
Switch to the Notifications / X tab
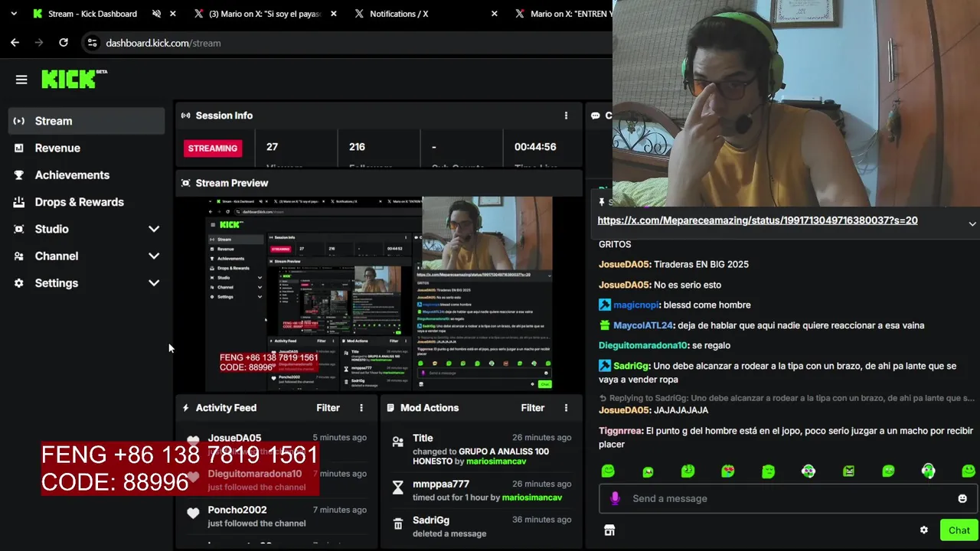click(x=425, y=14)
